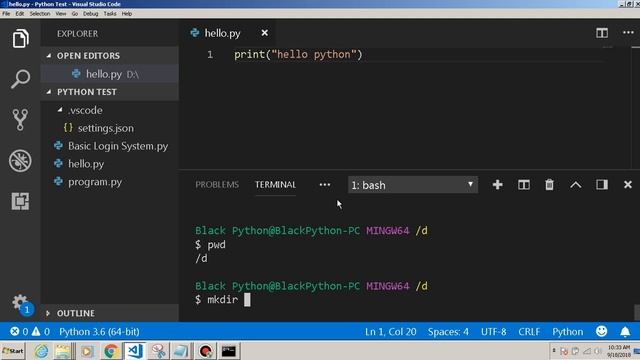Switch to the Terminal tab
The height and width of the screenshot is (360, 640).
276,184
